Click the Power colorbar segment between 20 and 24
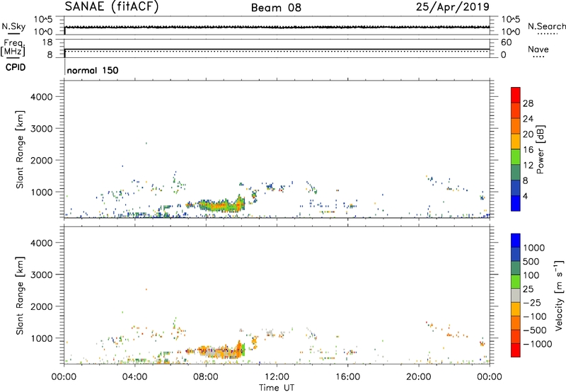566x392 pixels. tap(516, 126)
